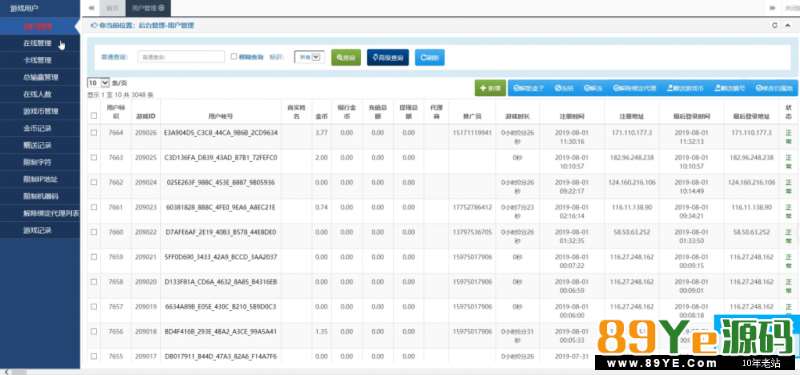Click the query text input field
Screen dimensions: 800x375
point(181,57)
